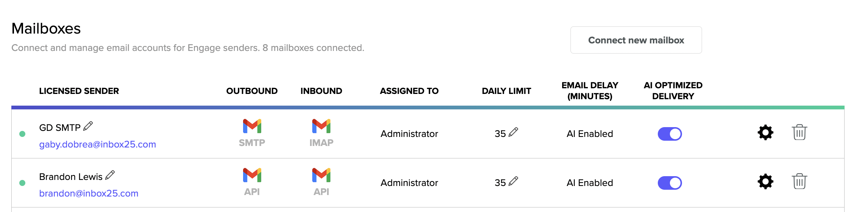
Task: Click pencil icon next to GD SMTP name
Action: click(88, 126)
